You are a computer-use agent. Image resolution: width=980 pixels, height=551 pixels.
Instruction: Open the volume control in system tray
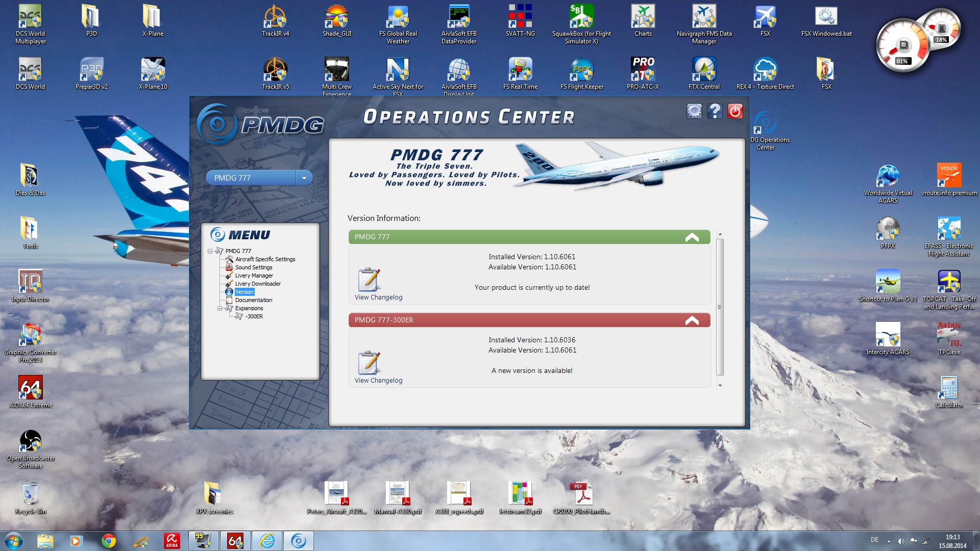pyautogui.click(x=901, y=541)
